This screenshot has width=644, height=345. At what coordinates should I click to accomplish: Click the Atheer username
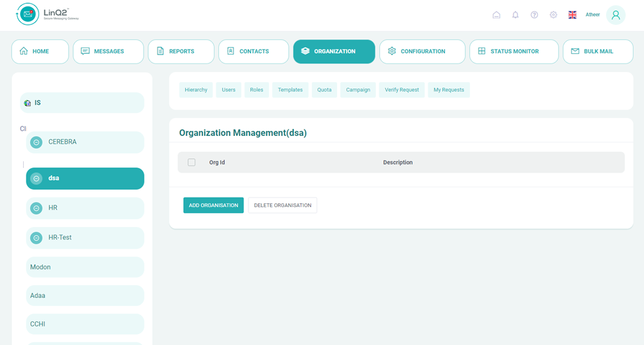pos(592,15)
